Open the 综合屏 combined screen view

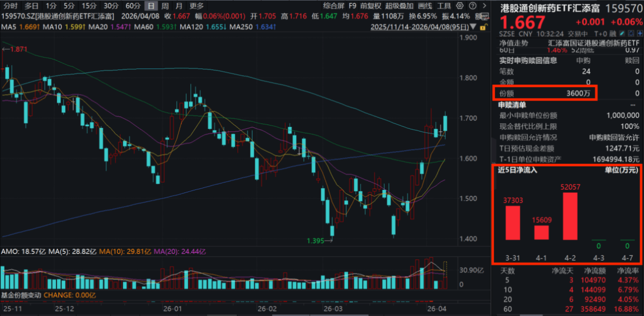click(333, 6)
